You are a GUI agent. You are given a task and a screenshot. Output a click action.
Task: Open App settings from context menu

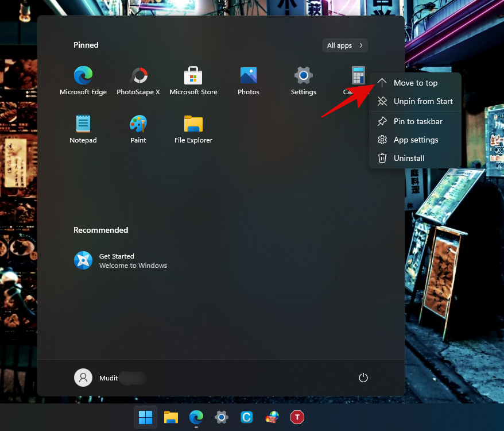tap(416, 140)
